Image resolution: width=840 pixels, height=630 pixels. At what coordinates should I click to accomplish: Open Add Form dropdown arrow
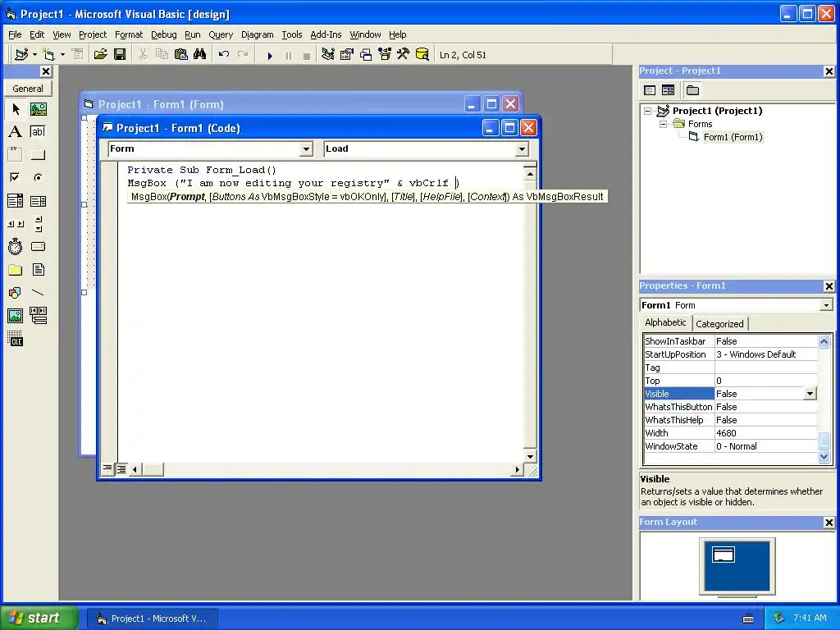62,55
